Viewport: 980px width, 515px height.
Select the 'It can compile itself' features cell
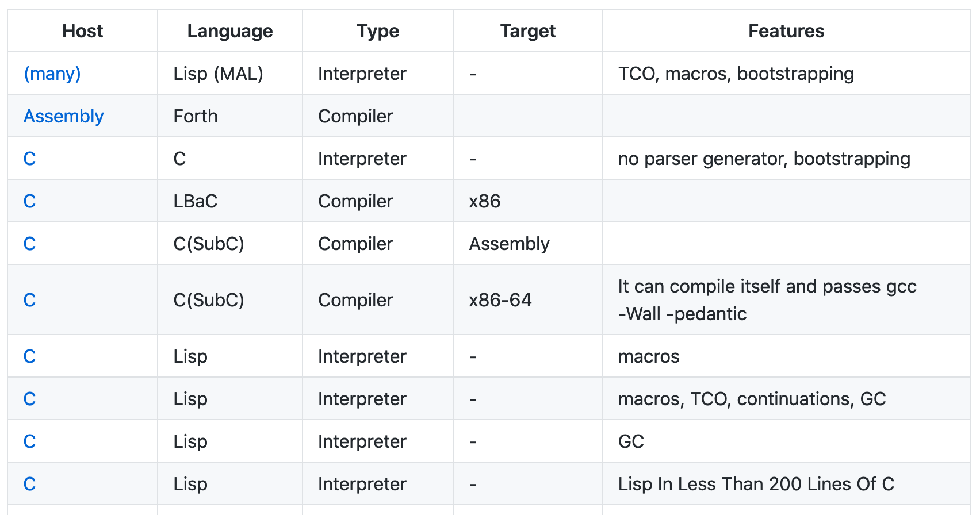tap(786, 300)
